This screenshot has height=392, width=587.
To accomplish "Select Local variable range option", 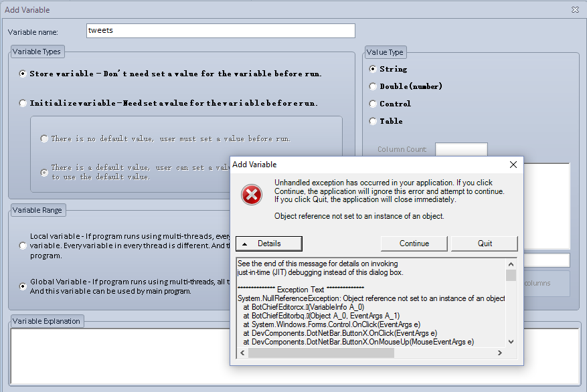I will coord(23,246).
